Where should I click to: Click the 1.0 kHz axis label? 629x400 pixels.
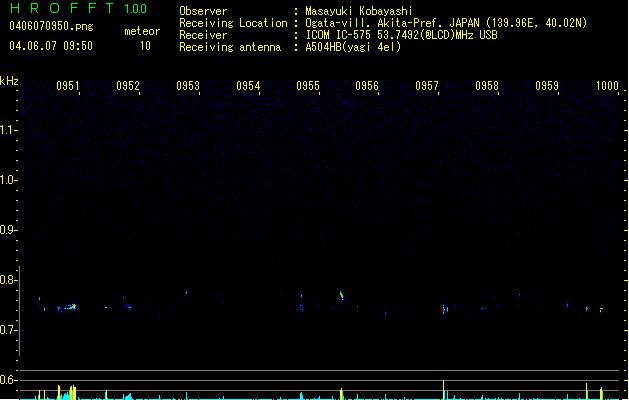pos(9,180)
